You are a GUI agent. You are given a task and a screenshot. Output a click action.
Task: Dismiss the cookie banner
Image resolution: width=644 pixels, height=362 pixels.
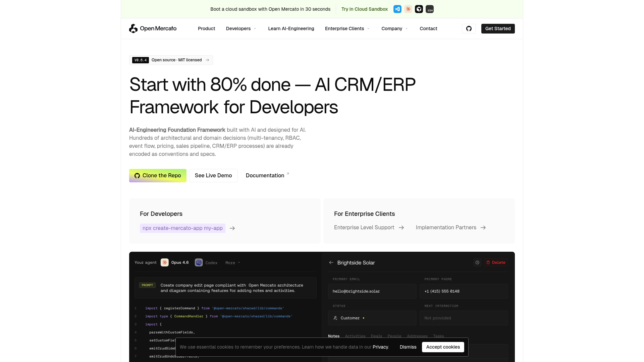(408, 347)
